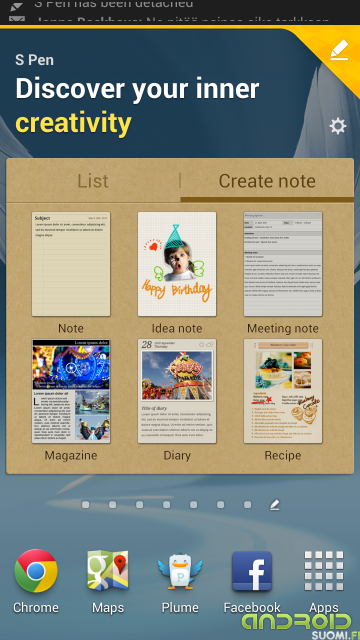Click the "Discover your inner" heading

tap(137, 88)
